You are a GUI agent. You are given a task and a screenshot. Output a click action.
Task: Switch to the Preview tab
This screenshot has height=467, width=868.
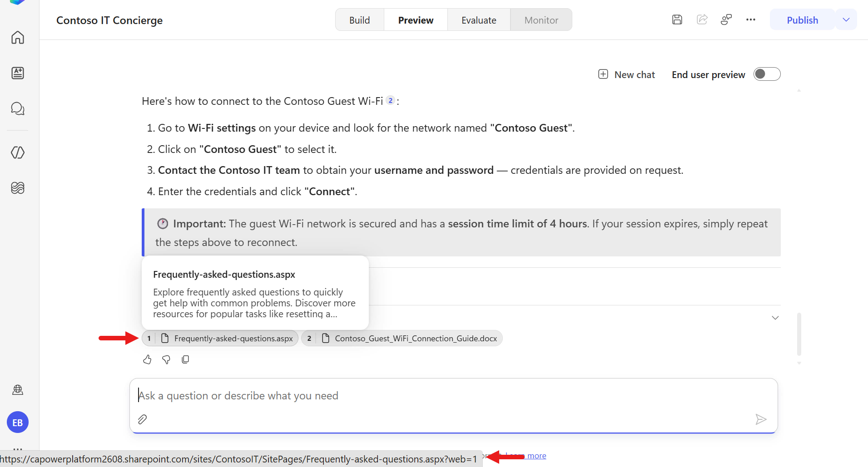pos(416,20)
